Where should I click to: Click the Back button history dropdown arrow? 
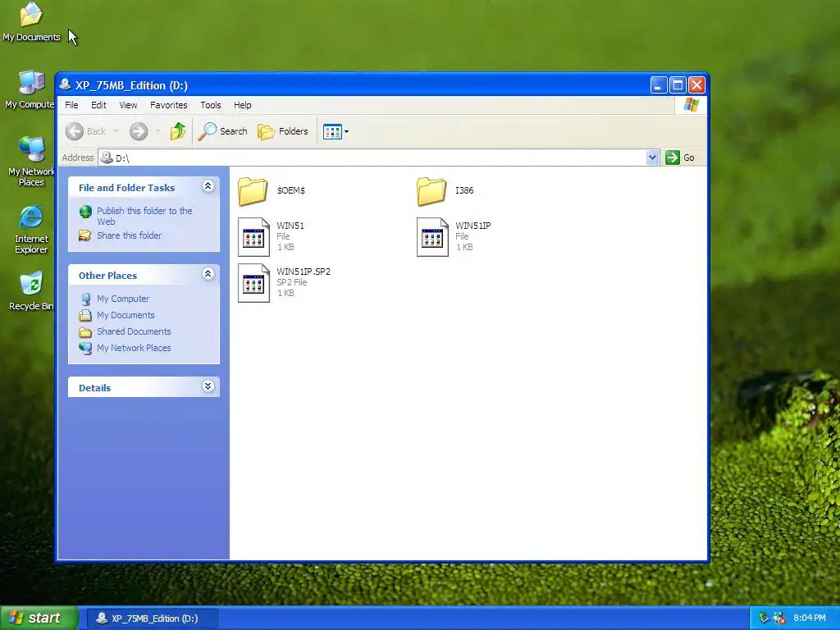click(116, 131)
